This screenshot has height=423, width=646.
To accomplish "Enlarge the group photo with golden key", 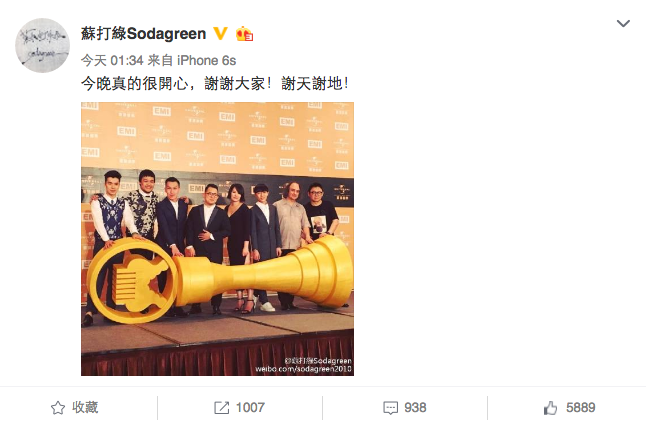I will tap(217, 239).
